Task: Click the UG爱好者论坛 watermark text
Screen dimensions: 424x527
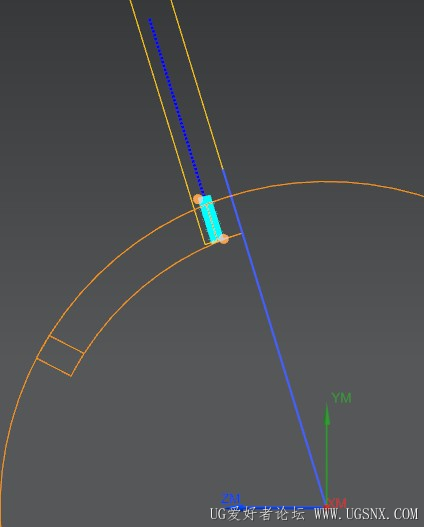Action: [x=257, y=514]
